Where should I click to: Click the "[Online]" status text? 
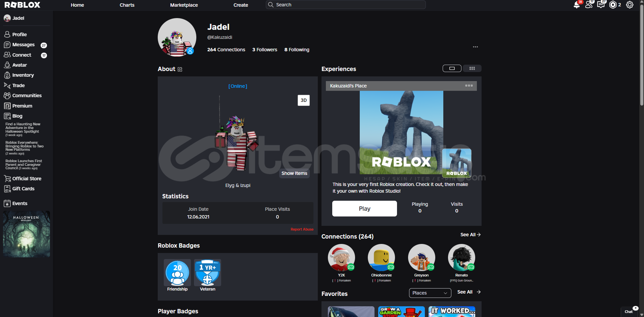click(238, 86)
